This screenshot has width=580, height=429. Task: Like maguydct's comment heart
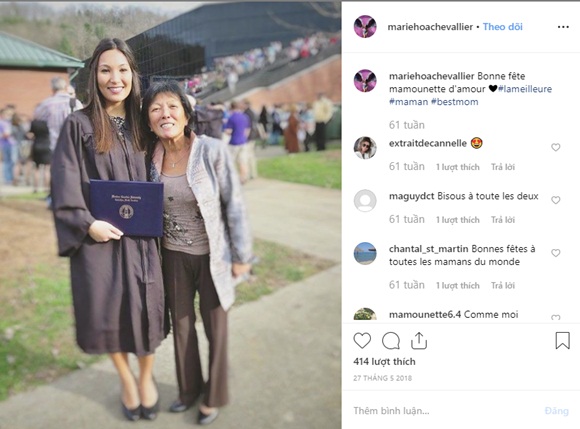click(556, 200)
